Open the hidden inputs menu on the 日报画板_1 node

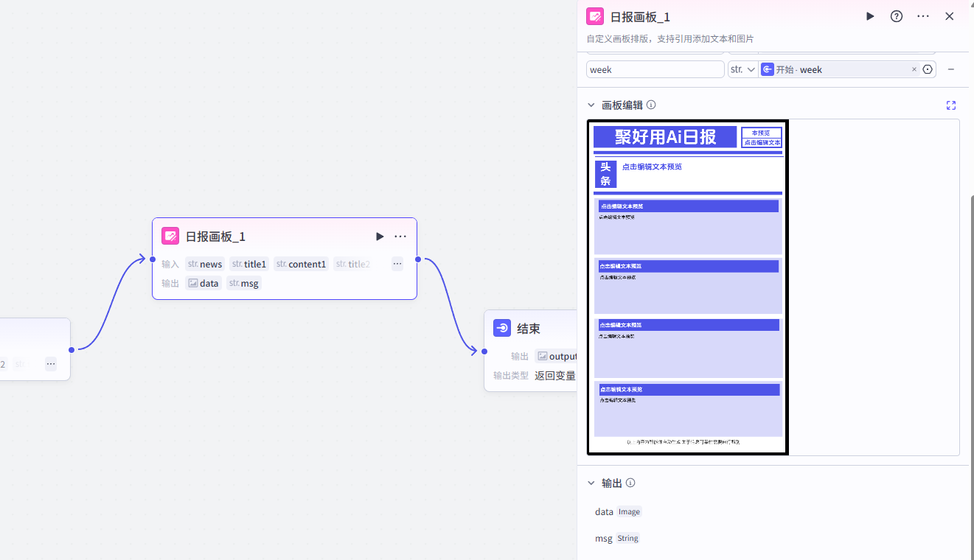click(x=397, y=263)
